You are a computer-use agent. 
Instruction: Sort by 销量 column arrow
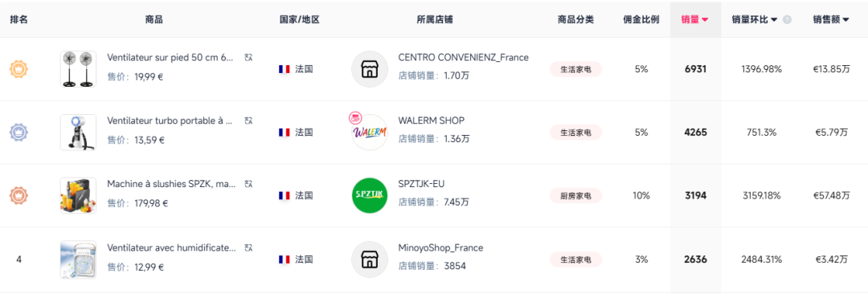706,19
